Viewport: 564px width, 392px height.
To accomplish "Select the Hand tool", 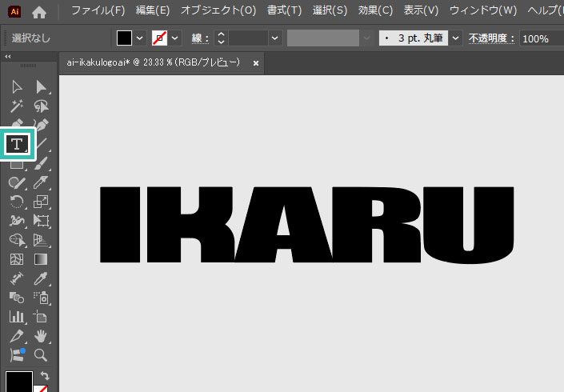I will tap(41, 336).
